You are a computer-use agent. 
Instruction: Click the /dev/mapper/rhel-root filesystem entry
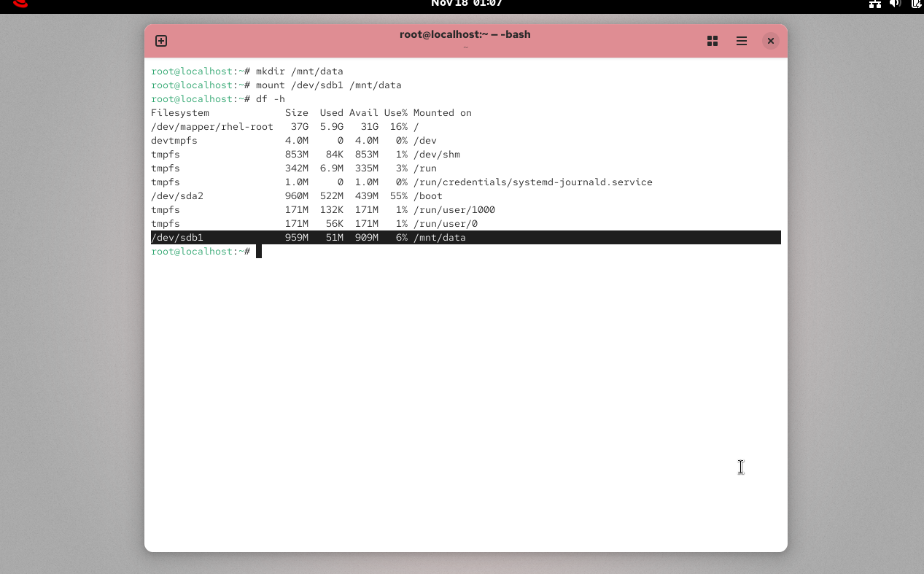tap(211, 127)
